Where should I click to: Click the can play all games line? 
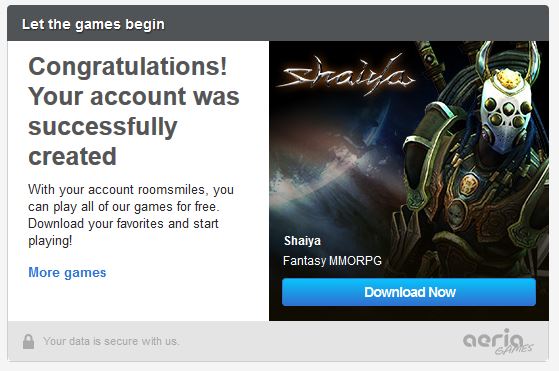tap(123, 207)
